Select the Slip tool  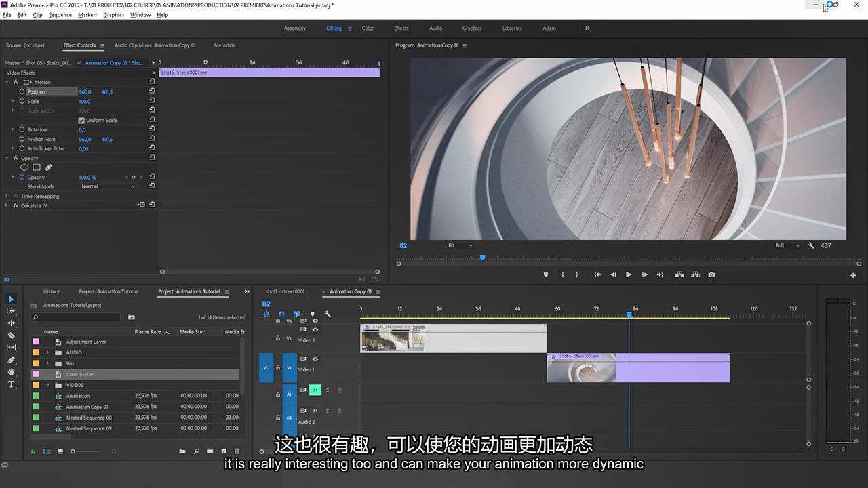tap(11, 348)
